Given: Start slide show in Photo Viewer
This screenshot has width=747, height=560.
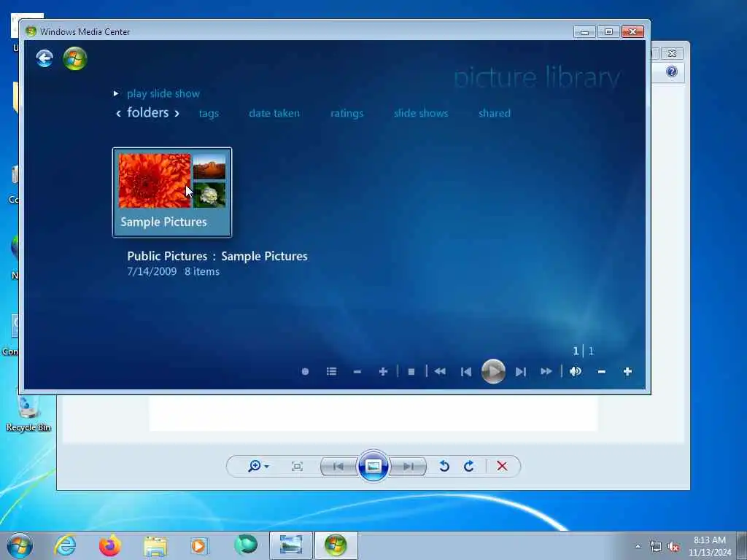Looking at the screenshot, I should coord(373,466).
